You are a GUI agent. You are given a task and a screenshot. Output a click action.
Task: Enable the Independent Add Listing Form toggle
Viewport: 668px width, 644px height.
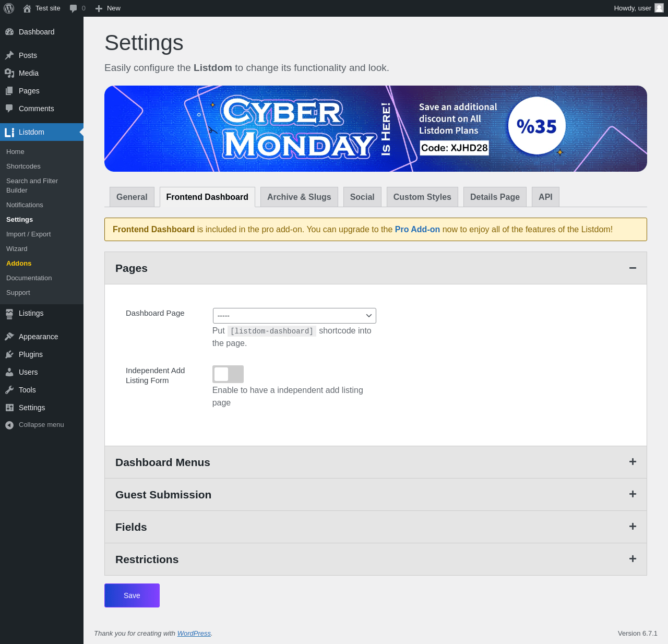(228, 374)
